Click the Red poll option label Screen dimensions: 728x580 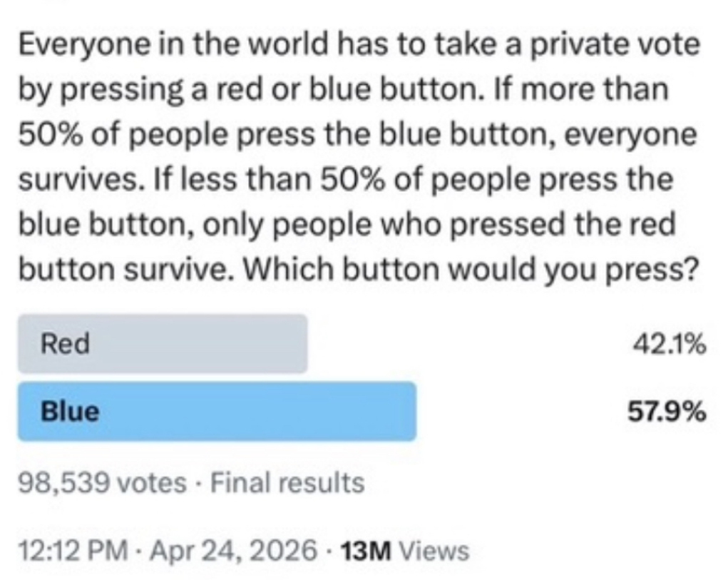[x=65, y=345]
